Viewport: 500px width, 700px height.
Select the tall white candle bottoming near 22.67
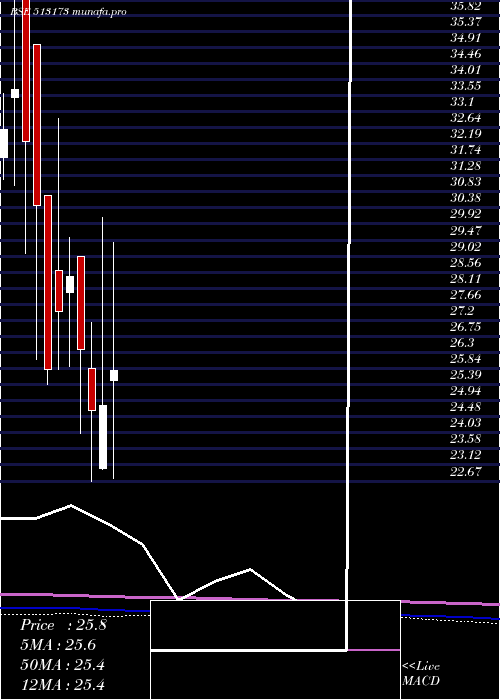point(103,437)
